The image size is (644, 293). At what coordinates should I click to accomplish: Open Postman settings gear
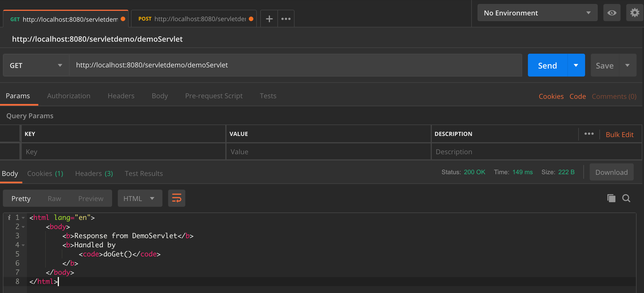pos(635,13)
